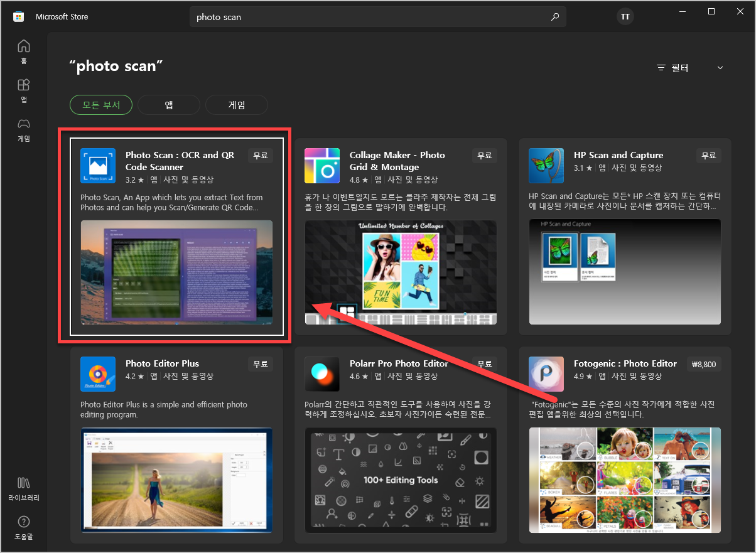Click 'Collage Maker - Photo Grid & Montage' title
This screenshot has width=756, height=553.
pyautogui.click(x=397, y=161)
